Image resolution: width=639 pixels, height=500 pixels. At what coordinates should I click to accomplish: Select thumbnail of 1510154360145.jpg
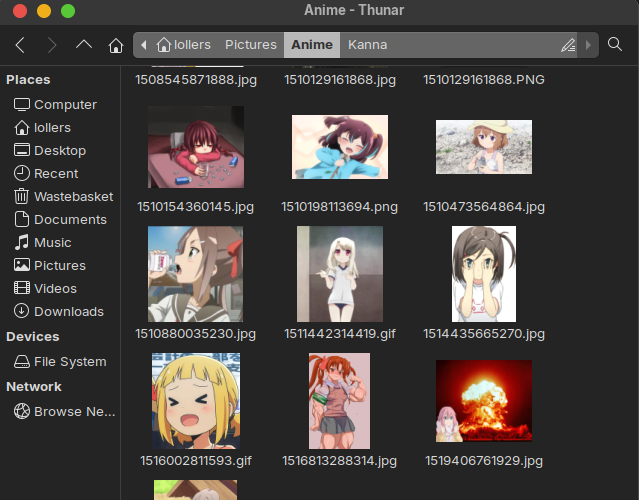(x=196, y=147)
